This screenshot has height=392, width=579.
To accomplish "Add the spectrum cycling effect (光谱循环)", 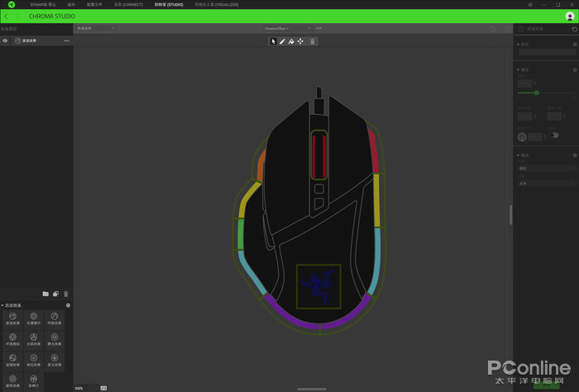I will point(34,318).
